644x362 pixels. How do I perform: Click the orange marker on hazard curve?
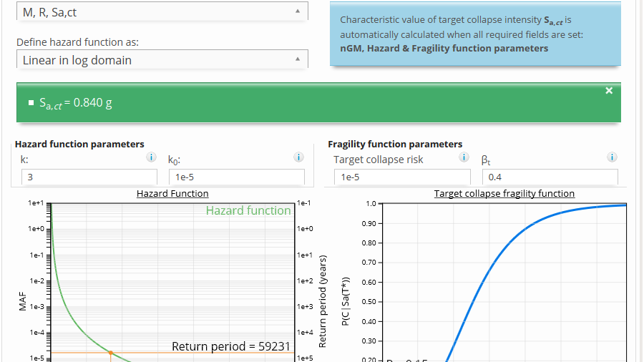coord(110,353)
